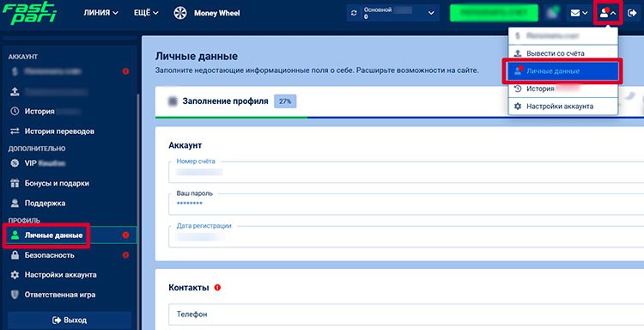
Task: Click the sidebar upload icon under АККАУНТ
Action: (x=15, y=91)
